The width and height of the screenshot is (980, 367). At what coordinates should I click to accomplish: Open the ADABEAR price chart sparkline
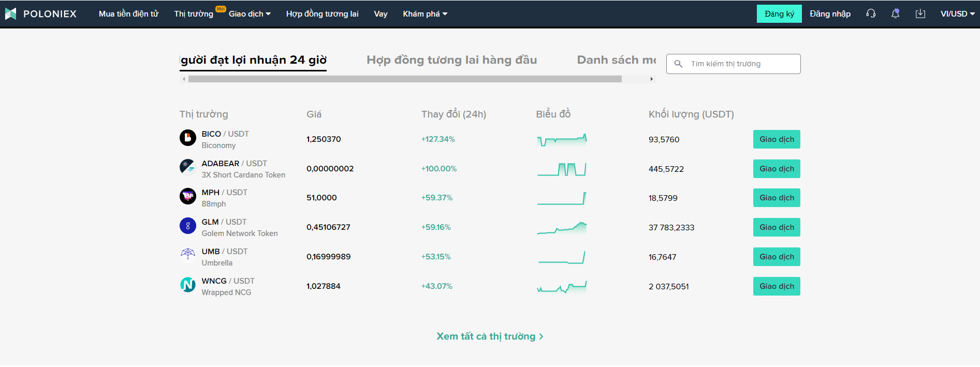(562, 169)
